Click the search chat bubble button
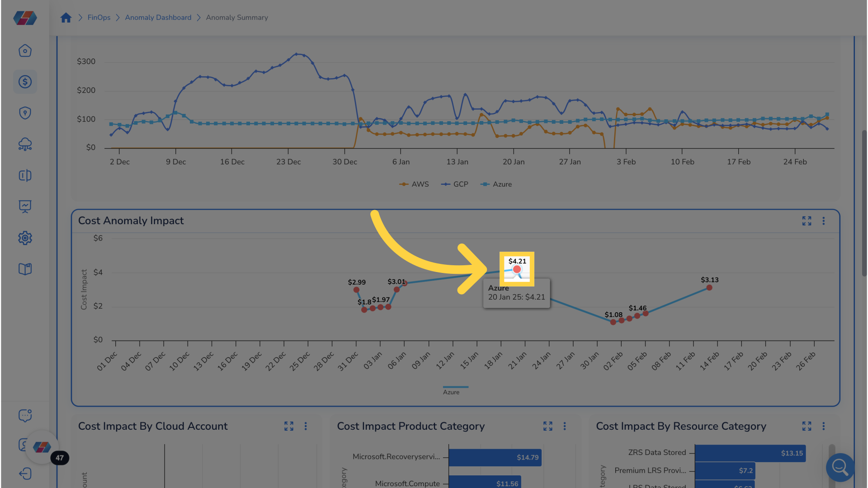 click(840, 467)
